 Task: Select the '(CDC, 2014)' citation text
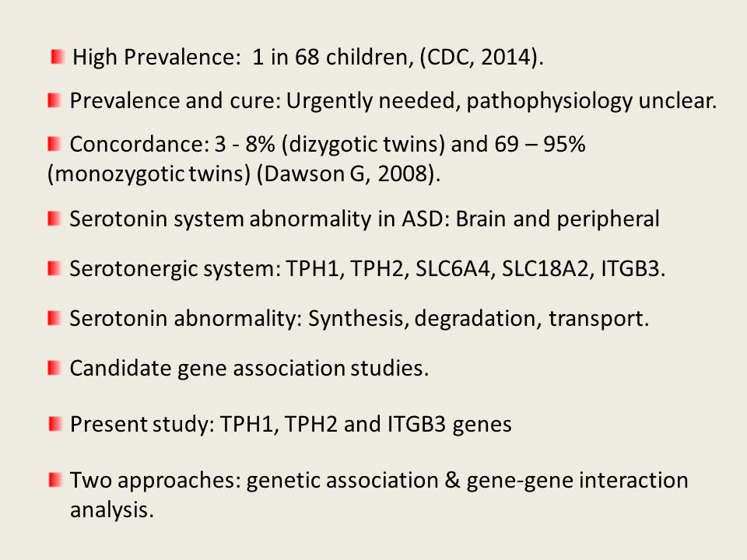coord(481,57)
